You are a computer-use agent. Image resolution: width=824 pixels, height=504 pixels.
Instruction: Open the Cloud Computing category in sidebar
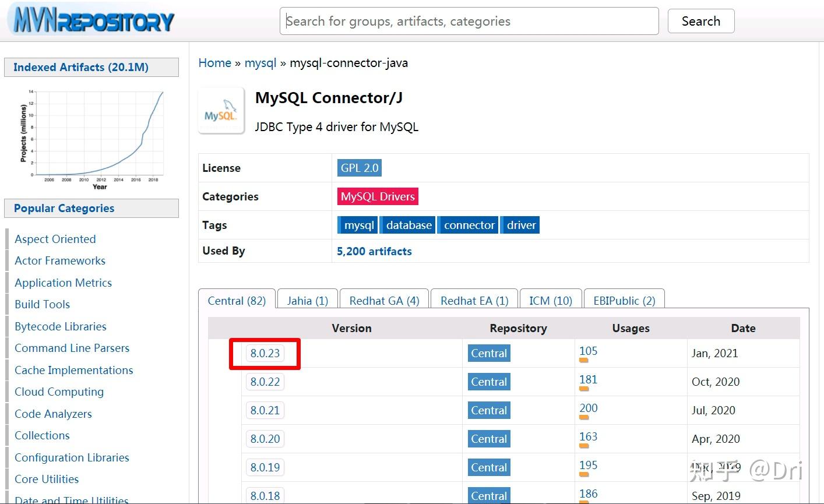[x=59, y=392]
